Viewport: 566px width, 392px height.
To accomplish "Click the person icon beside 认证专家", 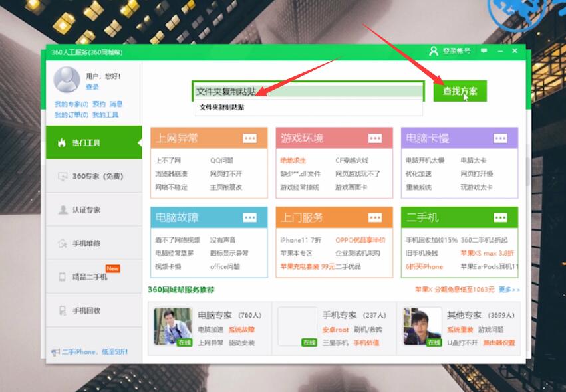I will pos(63,209).
